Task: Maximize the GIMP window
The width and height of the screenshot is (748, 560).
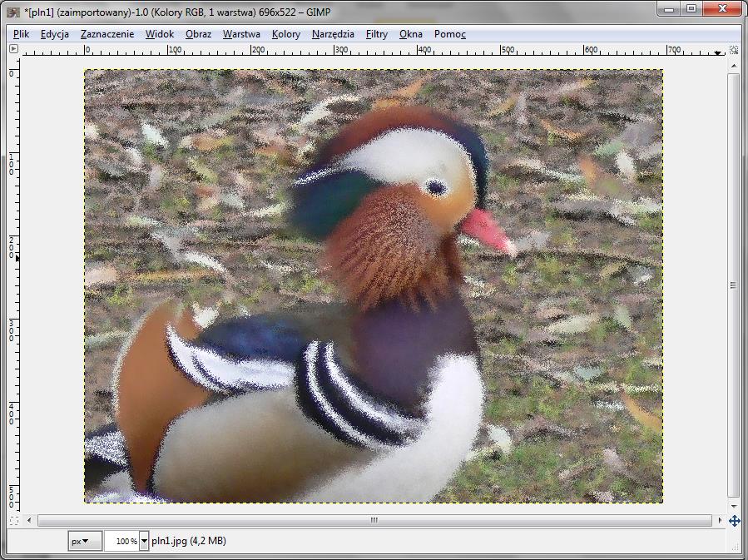Action: tap(691, 9)
